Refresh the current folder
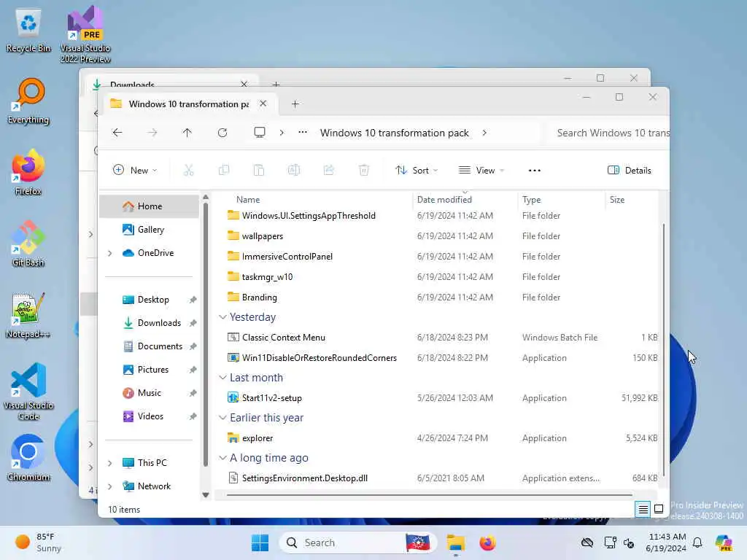 (x=222, y=133)
